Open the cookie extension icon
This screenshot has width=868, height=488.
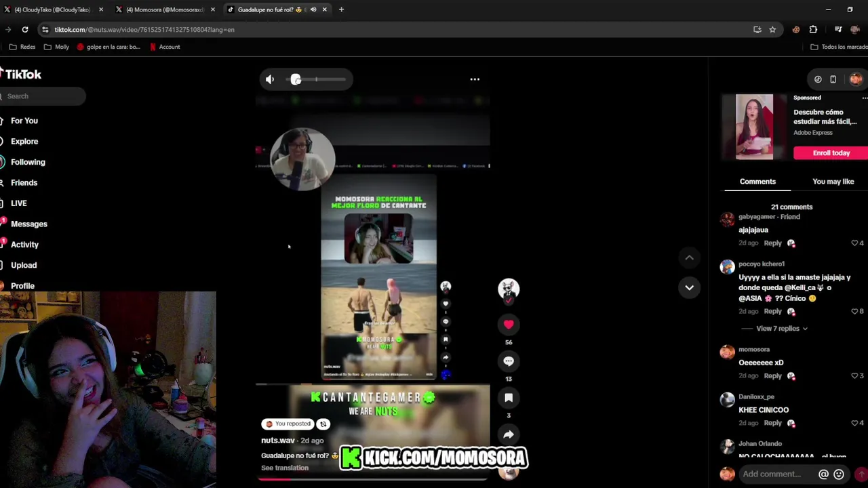(x=796, y=30)
